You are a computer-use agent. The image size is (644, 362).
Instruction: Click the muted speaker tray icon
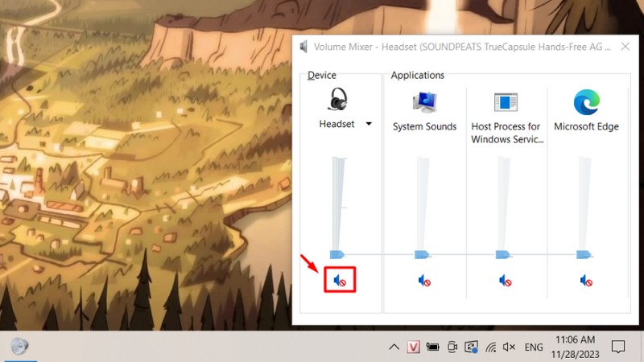pos(509,348)
